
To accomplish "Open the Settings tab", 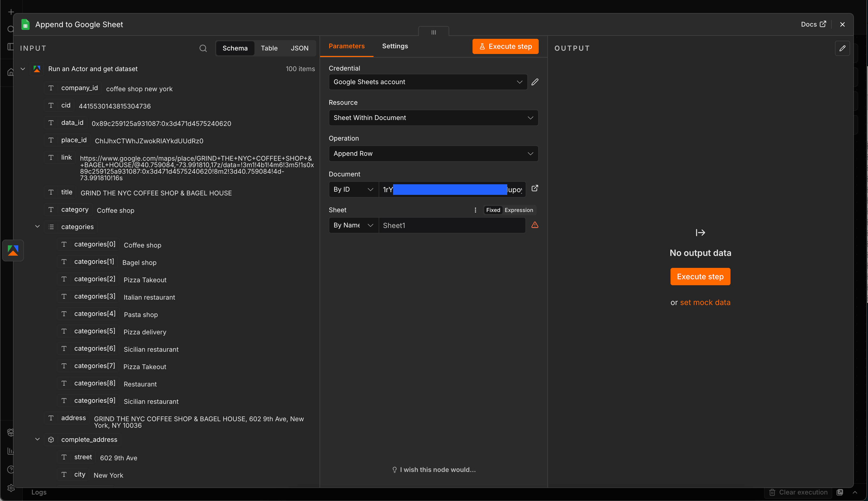I will (x=395, y=46).
